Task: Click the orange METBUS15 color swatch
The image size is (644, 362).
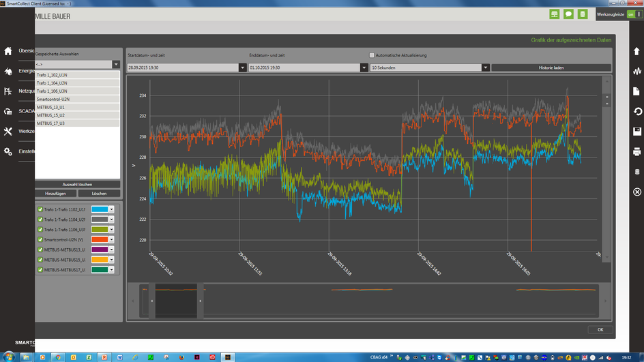Action: click(x=100, y=259)
